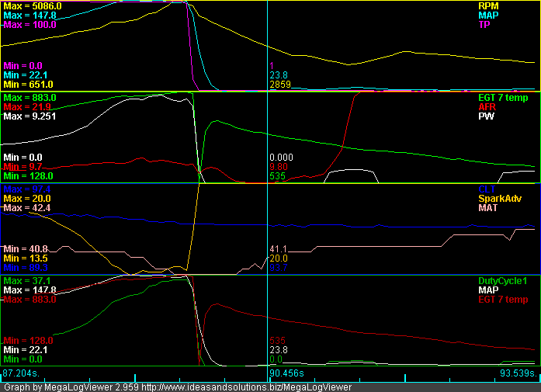This screenshot has width=541, height=392.
Task: Click the cyan Max = 147.8 value
Action: click(29, 16)
